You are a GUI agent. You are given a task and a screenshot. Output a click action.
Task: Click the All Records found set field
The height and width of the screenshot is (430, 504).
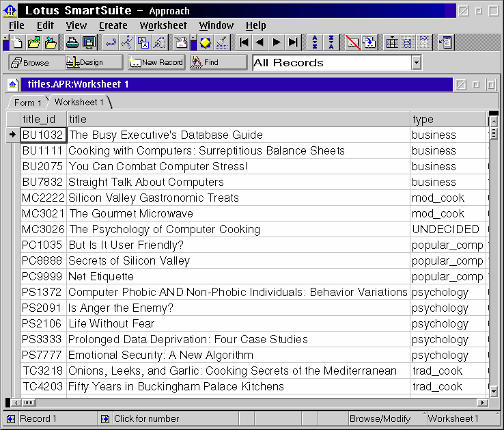[333, 63]
